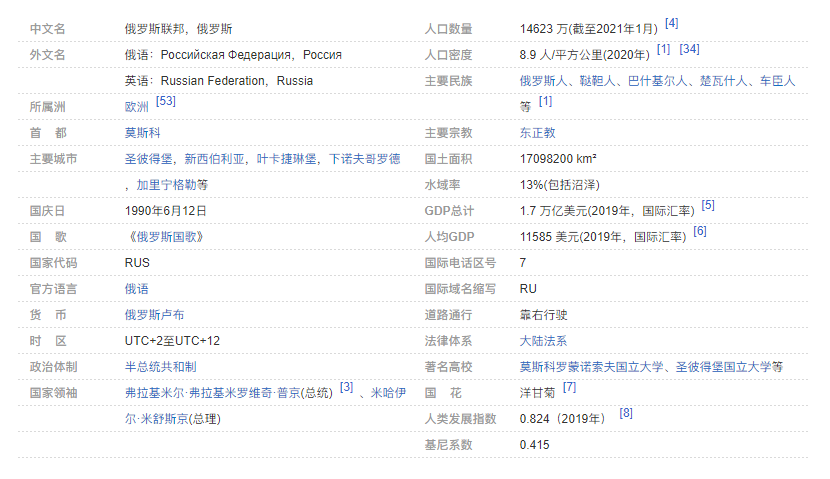Image resolution: width=830 pixels, height=479 pixels.
Task: Select the label 著名高校
Action: click(448, 367)
